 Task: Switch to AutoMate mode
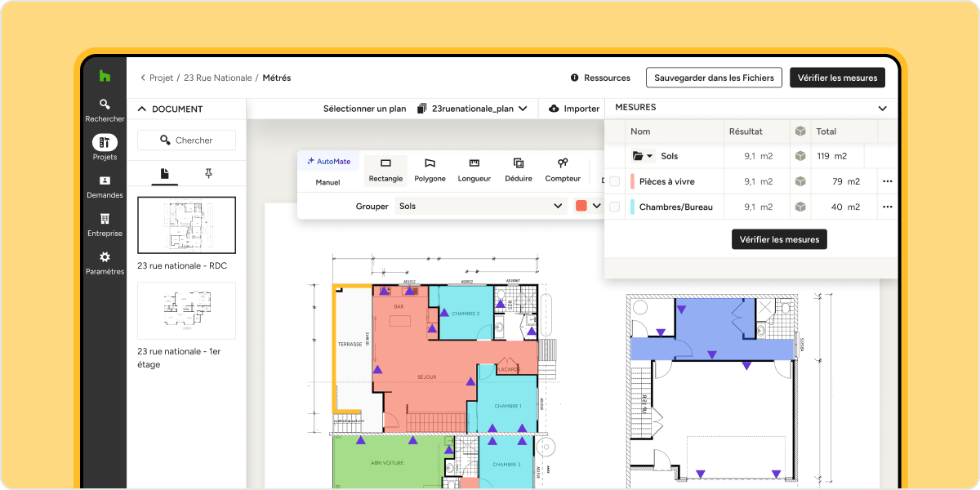pos(328,162)
